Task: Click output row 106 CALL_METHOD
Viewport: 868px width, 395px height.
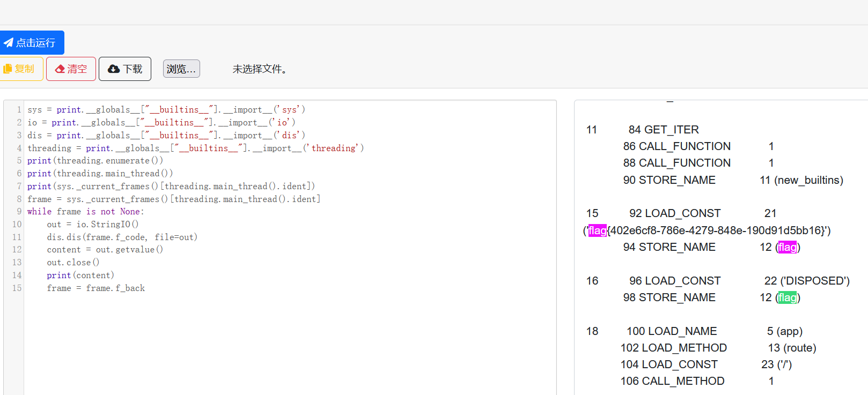Action: [x=697, y=381]
